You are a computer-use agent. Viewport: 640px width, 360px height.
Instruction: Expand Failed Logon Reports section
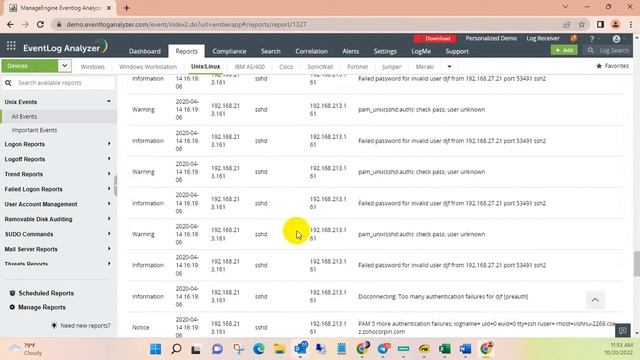click(x=109, y=189)
